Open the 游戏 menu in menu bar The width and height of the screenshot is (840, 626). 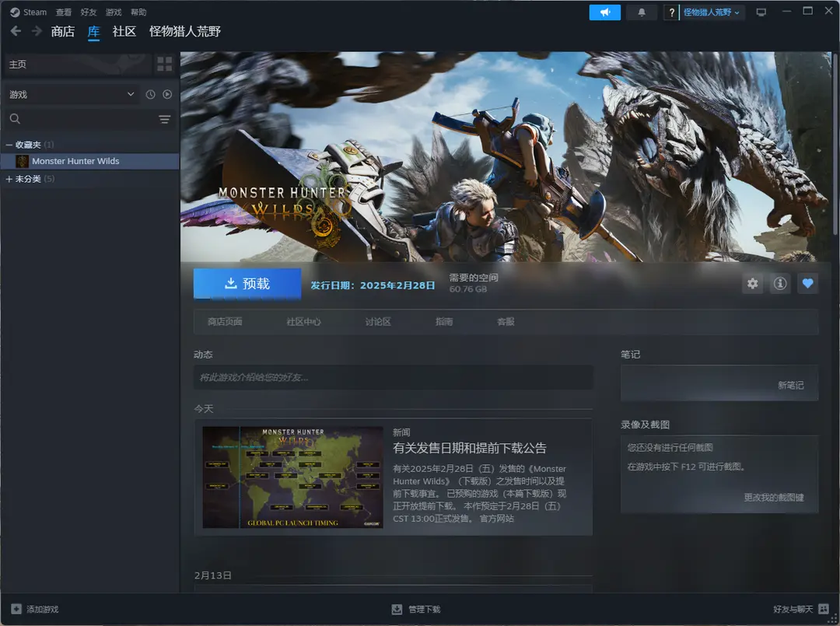(x=114, y=12)
